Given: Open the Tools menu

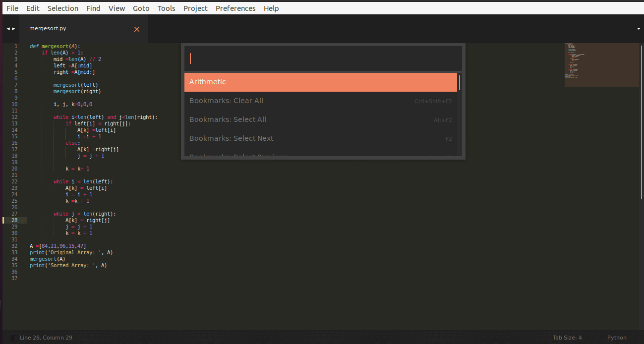Looking at the screenshot, I should [x=166, y=8].
